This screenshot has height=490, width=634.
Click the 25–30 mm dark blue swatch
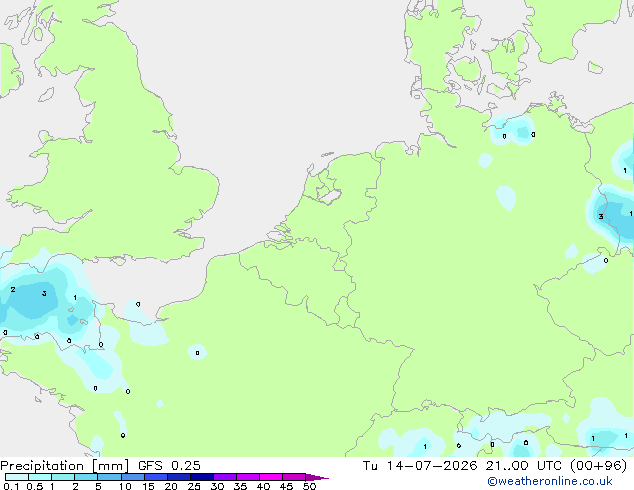(x=201, y=477)
